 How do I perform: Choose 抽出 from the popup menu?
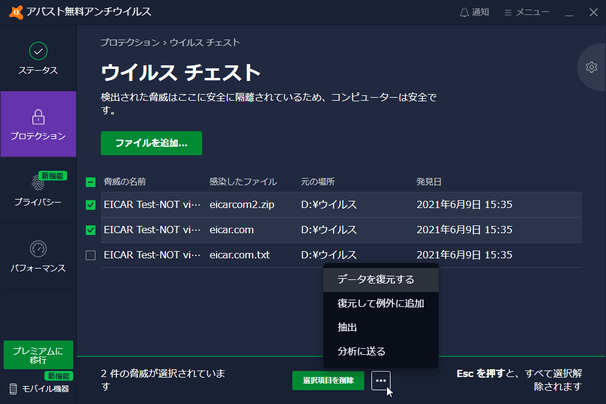pyautogui.click(x=381, y=327)
